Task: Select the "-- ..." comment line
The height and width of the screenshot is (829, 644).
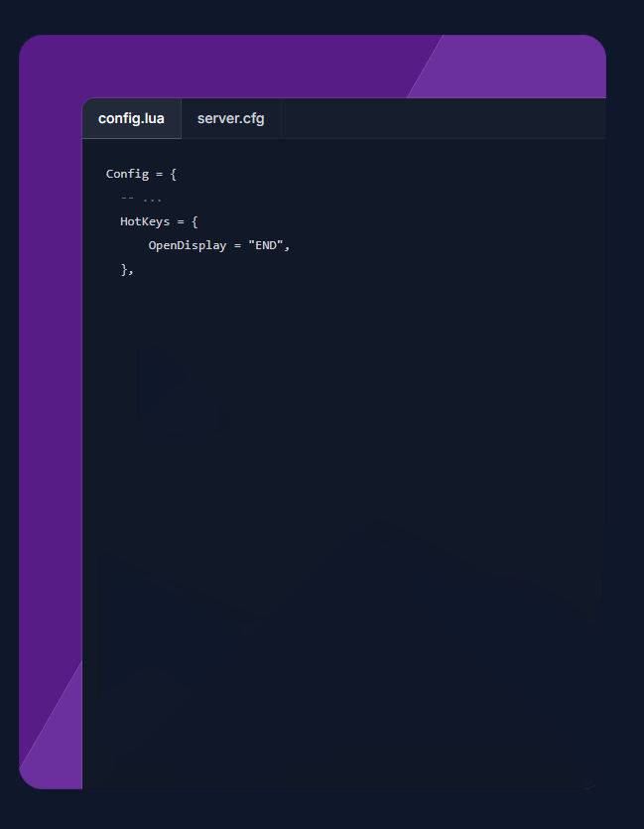Action: point(141,199)
